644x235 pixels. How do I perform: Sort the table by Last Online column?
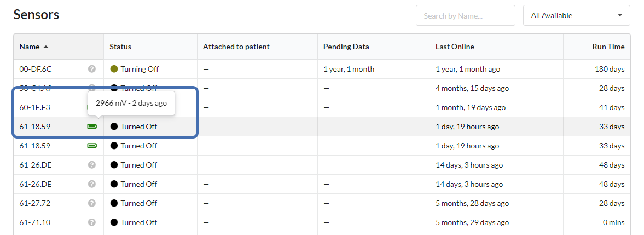pyautogui.click(x=455, y=47)
